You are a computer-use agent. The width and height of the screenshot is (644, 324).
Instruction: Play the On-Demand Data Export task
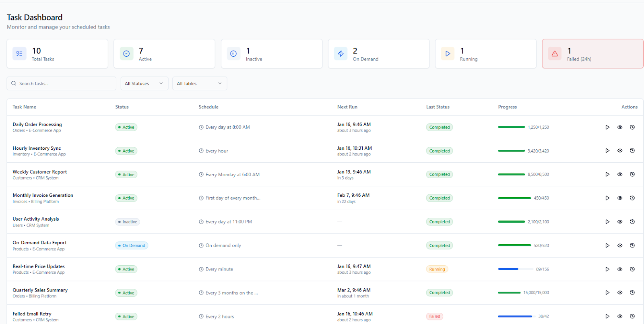pos(607,246)
